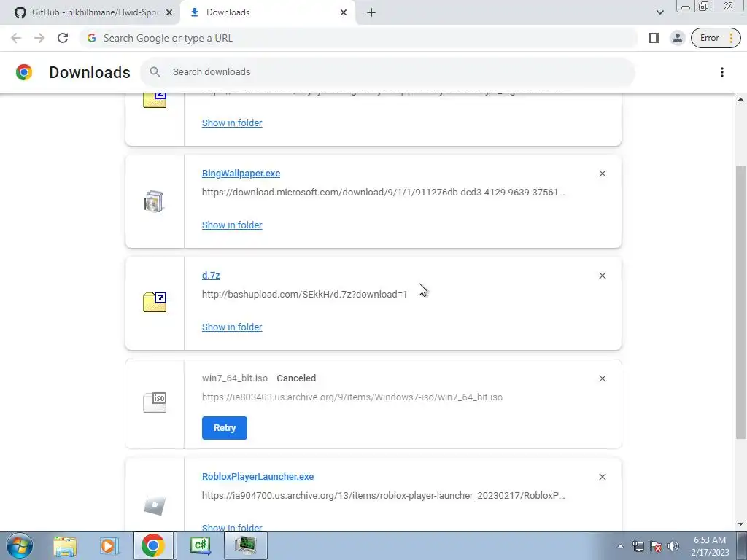
Task: Open the monitor taskbar application
Action: (245, 545)
